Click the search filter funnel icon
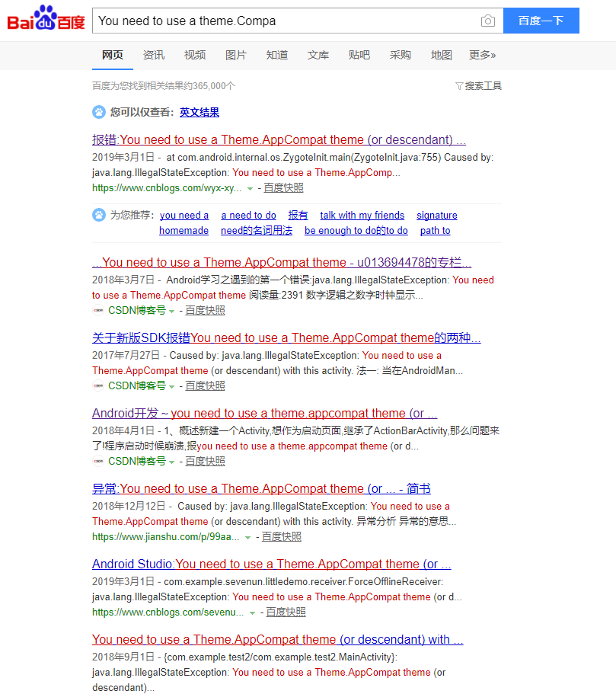The width and height of the screenshot is (616, 694). pyautogui.click(x=459, y=86)
